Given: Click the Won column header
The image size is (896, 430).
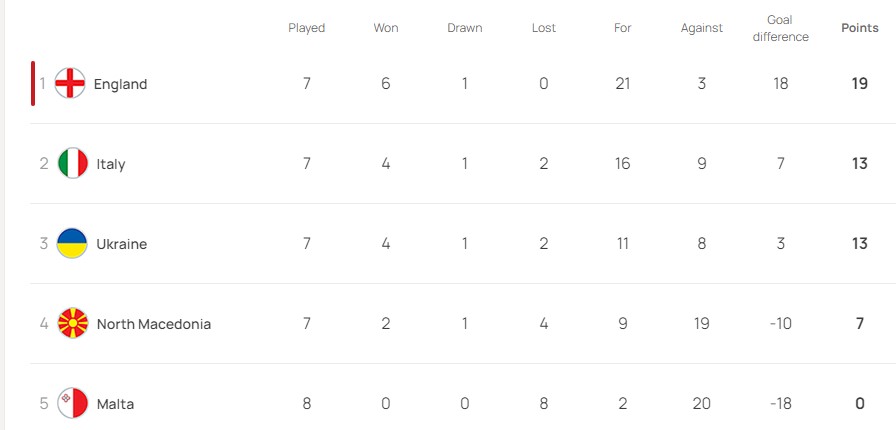Looking at the screenshot, I should tap(386, 28).
